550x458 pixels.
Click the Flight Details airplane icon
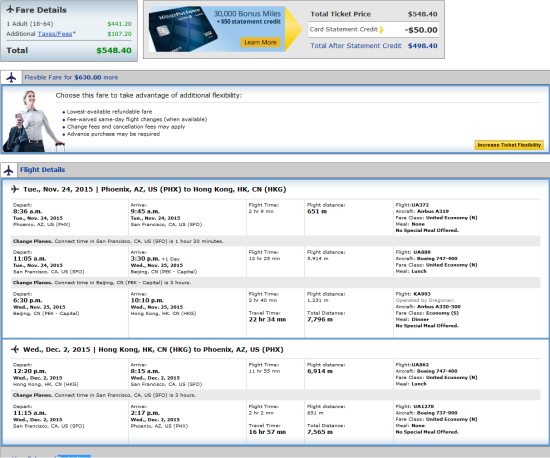click(x=8, y=170)
